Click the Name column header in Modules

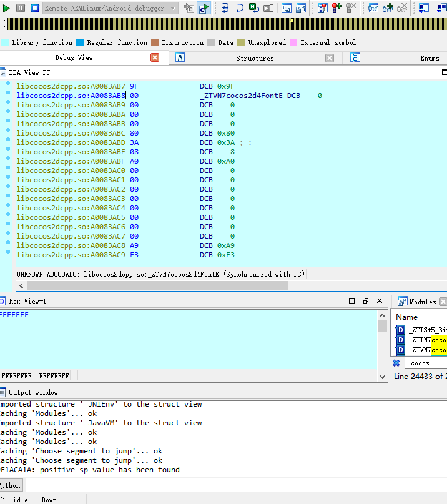coord(406,317)
